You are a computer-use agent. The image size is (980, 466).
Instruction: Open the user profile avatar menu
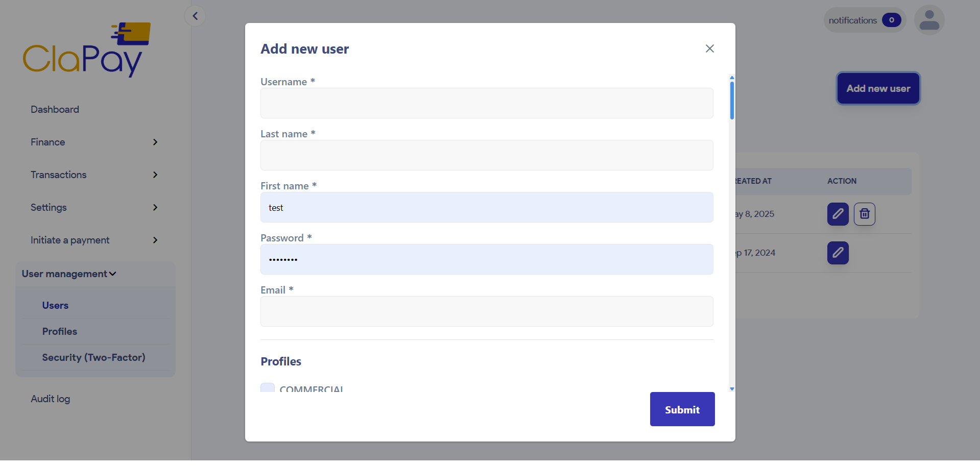928,19
